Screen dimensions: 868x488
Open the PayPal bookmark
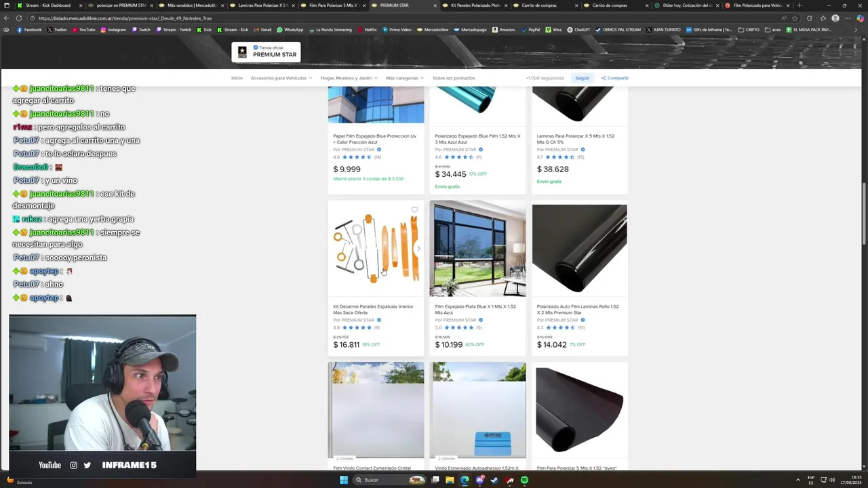tap(530, 30)
